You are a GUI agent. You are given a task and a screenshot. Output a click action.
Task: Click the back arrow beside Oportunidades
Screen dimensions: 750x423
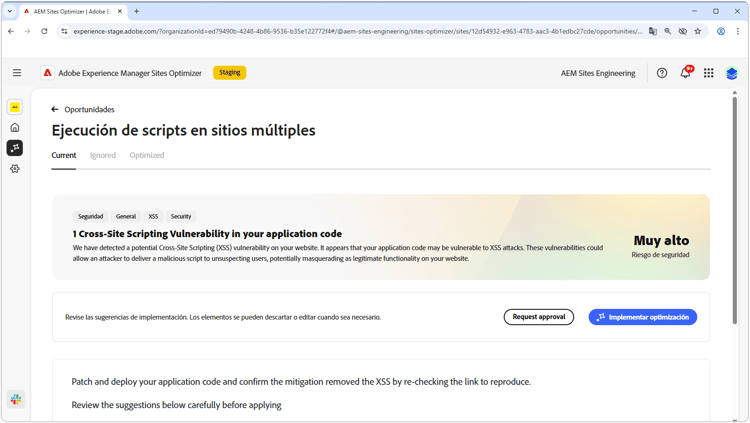pyautogui.click(x=55, y=110)
